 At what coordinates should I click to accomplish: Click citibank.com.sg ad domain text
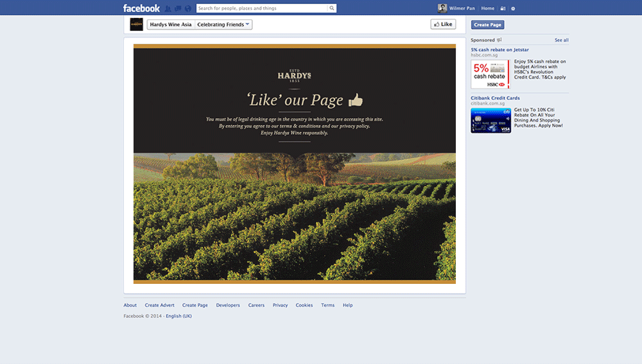coord(488,103)
